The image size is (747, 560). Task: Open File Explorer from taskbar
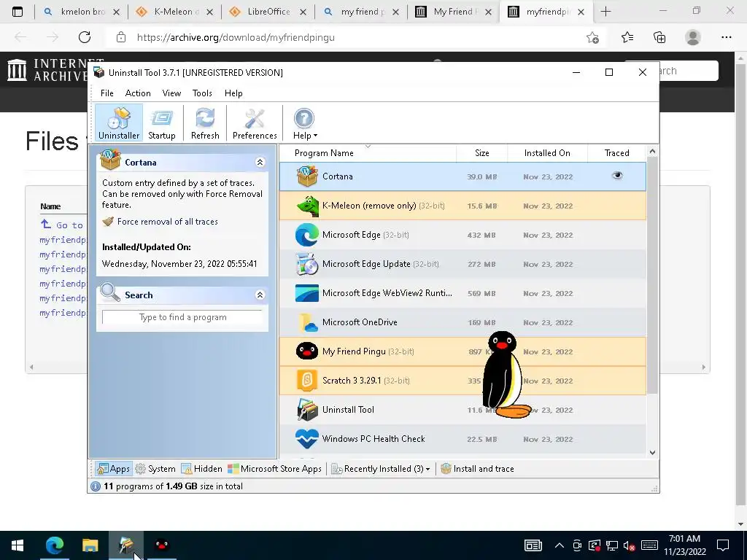pos(90,545)
